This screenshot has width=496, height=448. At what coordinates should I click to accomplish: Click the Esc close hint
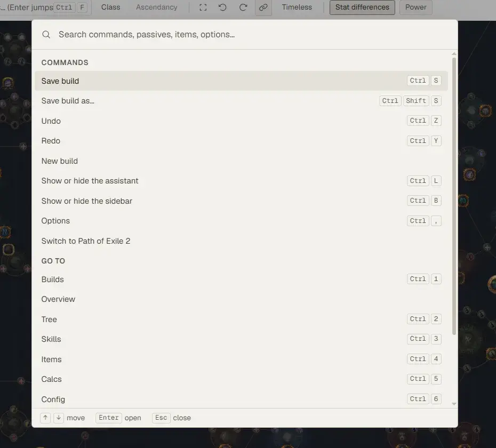pos(171,418)
